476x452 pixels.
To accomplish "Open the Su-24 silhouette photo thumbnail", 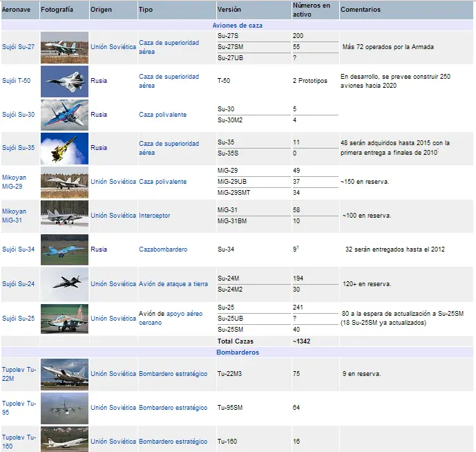I will (x=65, y=284).
